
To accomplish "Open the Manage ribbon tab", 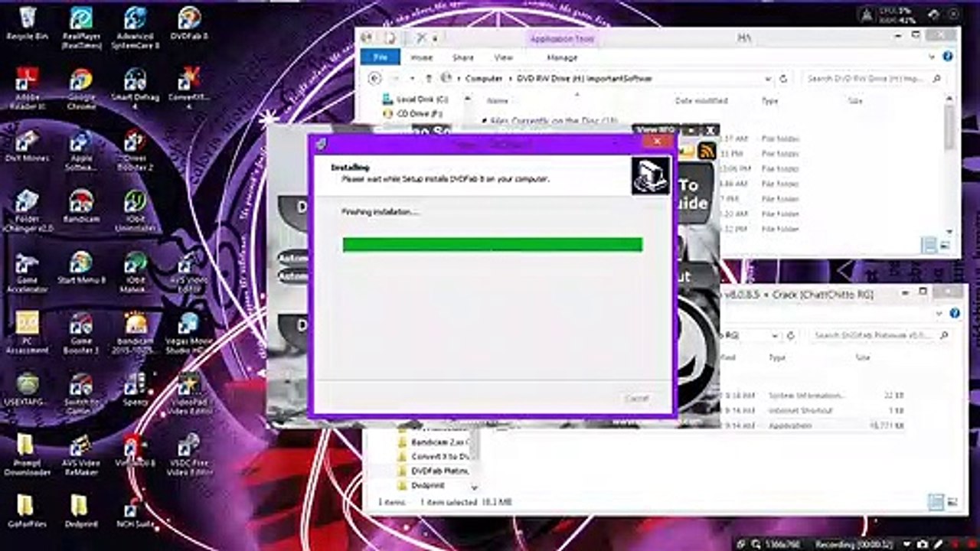I will pyautogui.click(x=561, y=57).
